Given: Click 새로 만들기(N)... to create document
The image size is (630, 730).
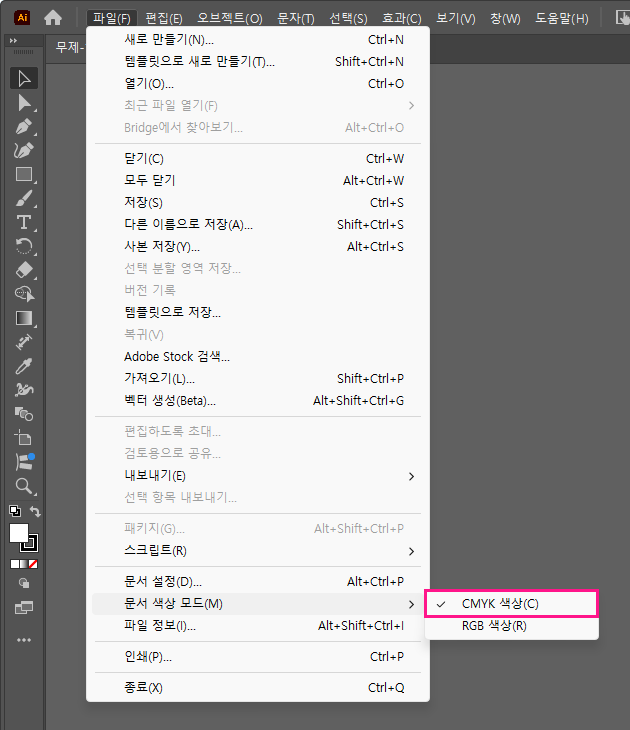Looking at the screenshot, I should tap(168, 40).
